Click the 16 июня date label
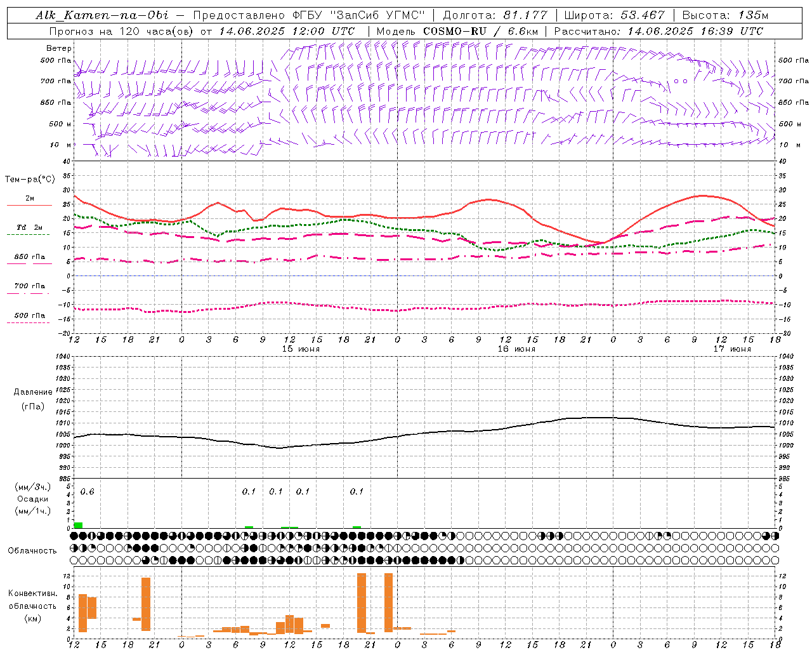Screen dimensions: 812x650 516,349
